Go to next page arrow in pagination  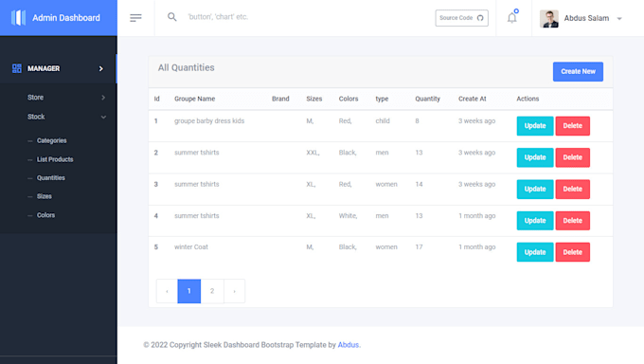[x=235, y=291]
